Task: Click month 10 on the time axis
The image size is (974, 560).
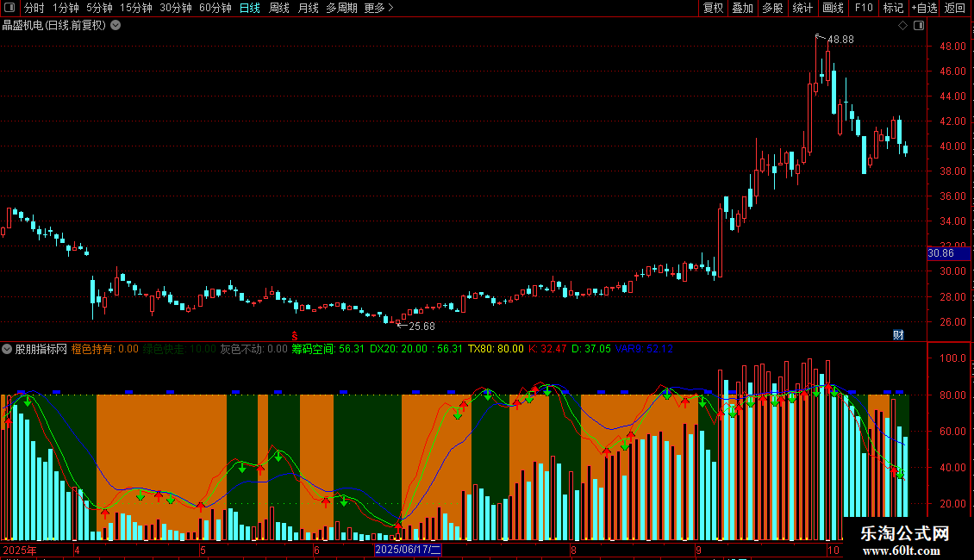Action: (833, 550)
